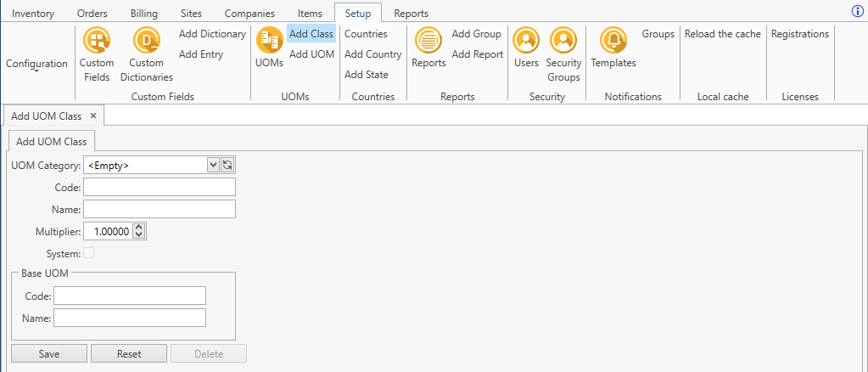Focus the class Name field
Image resolution: width=868 pixels, height=372 pixels.
[x=160, y=209]
